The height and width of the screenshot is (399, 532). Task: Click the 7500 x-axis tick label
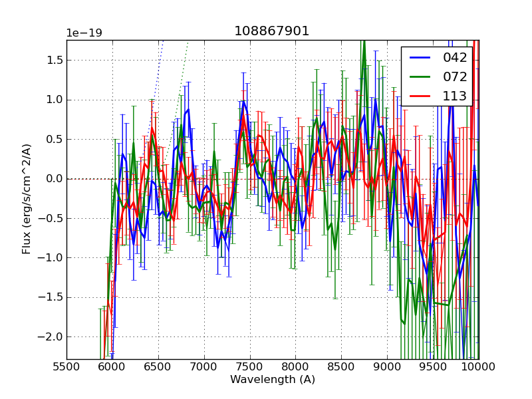tap(250, 366)
